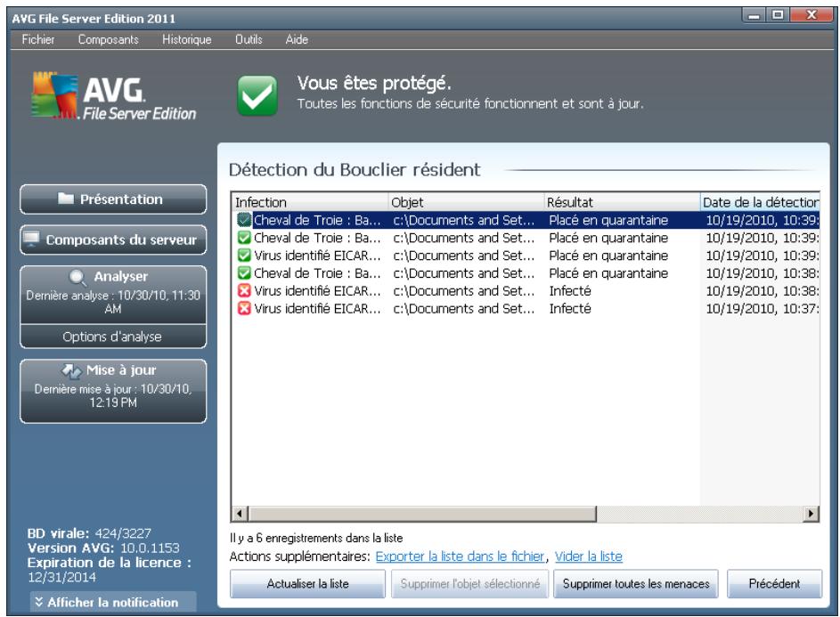Click the horizontal scrollbar right arrow
The image size is (840, 617).
(811, 514)
